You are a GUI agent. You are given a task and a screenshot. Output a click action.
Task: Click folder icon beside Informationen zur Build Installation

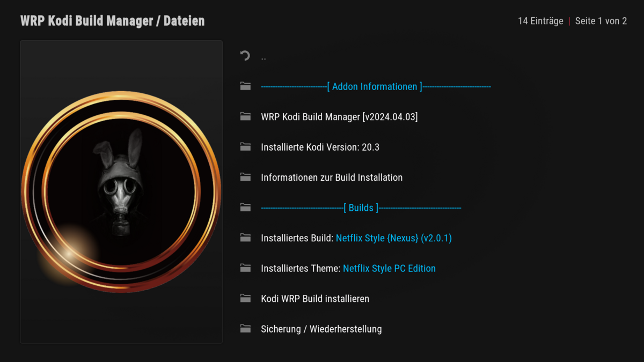(x=245, y=177)
